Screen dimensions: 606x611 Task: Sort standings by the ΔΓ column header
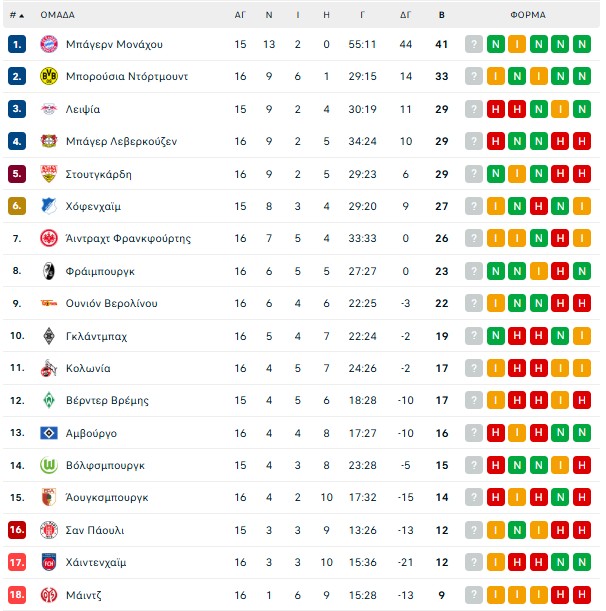point(405,15)
